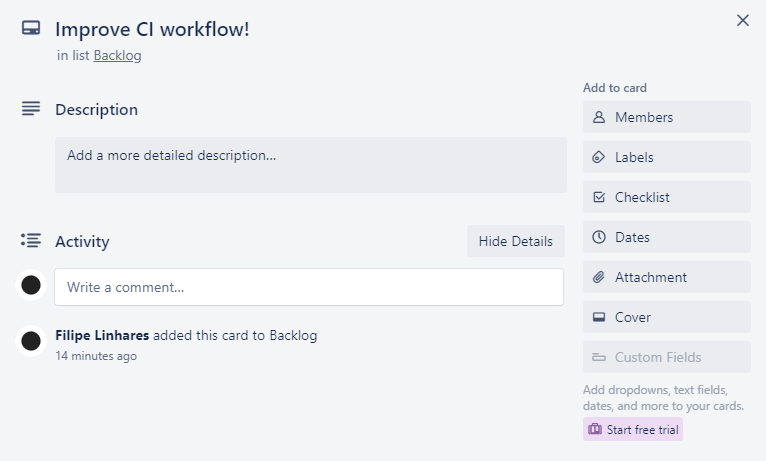766x461 pixels.
Task: Click the avatar next to the comment box
Action: (x=31, y=286)
